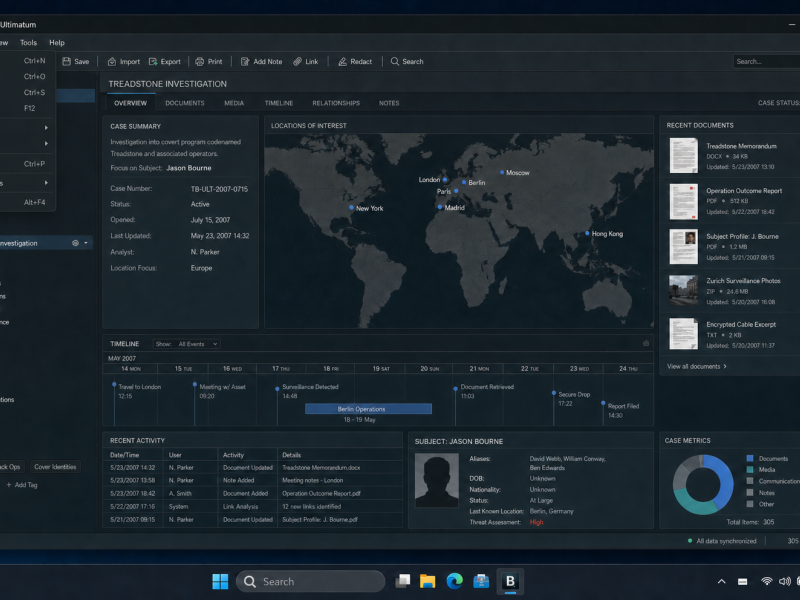800x600 pixels.
Task: Click the Print toolbar button
Action: tap(209, 61)
